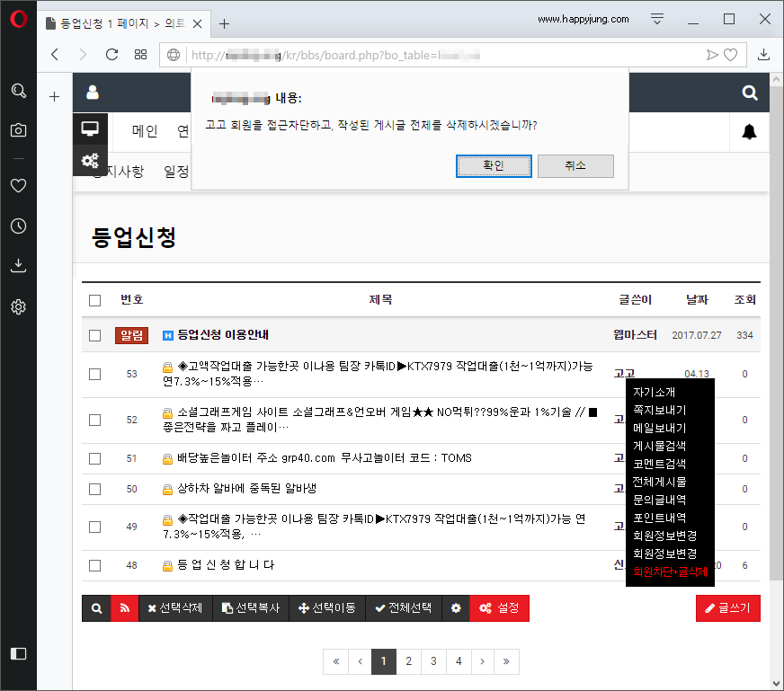
Task: Check the checkbox for post number 53
Action: point(94,374)
